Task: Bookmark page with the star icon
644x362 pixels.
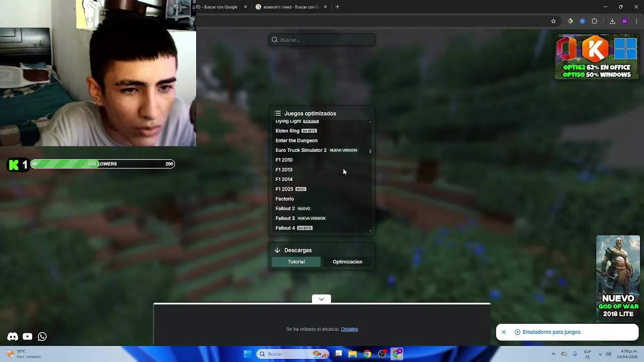Action: click(553, 21)
